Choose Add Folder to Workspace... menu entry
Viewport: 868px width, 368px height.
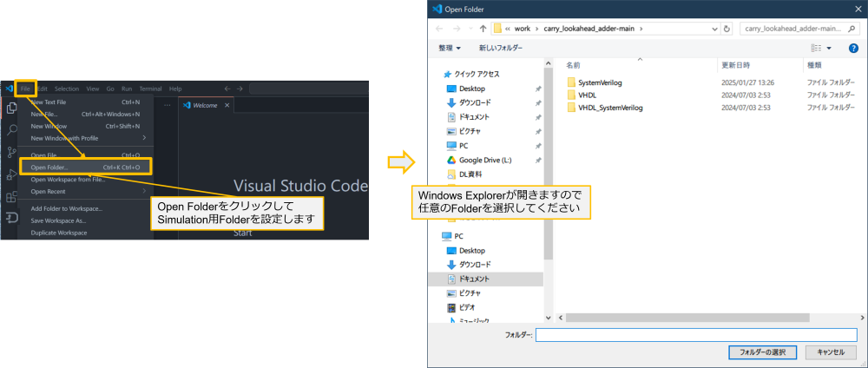tap(85, 208)
